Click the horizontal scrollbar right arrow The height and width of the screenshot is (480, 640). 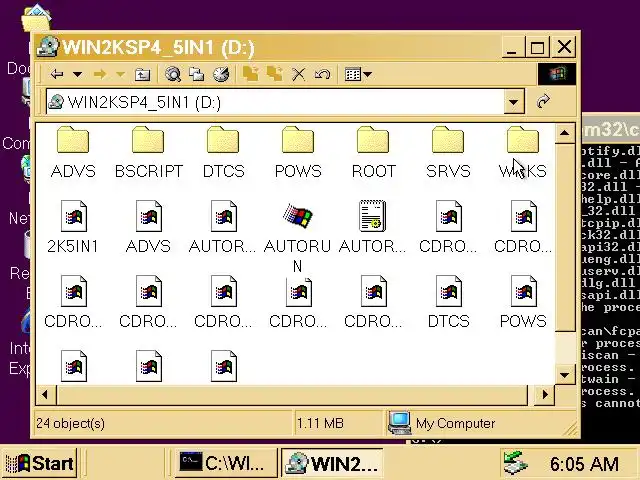545,394
